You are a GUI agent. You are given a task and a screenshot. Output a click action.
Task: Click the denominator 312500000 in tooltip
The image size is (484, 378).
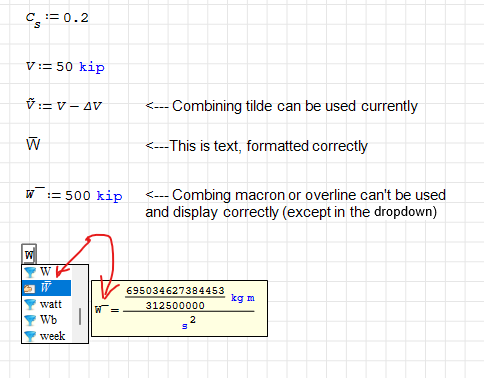pyautogui.click(x=175, y=305)
